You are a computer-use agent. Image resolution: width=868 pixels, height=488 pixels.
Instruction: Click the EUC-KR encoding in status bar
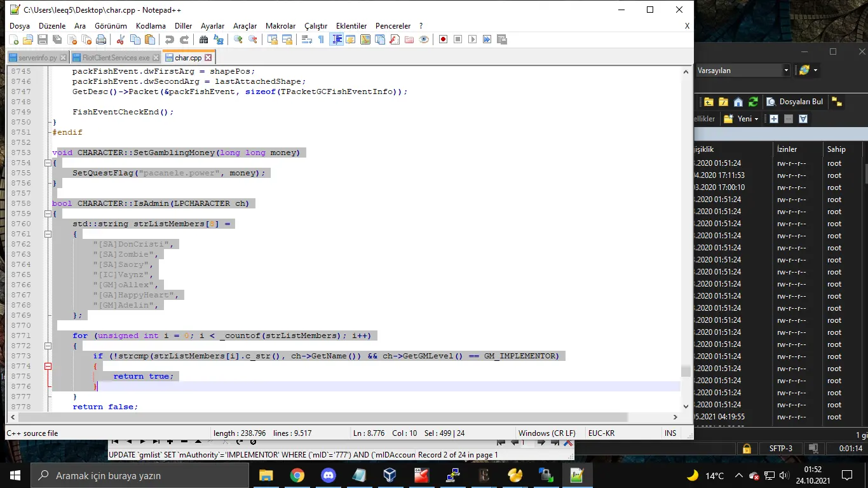(601, 433)
